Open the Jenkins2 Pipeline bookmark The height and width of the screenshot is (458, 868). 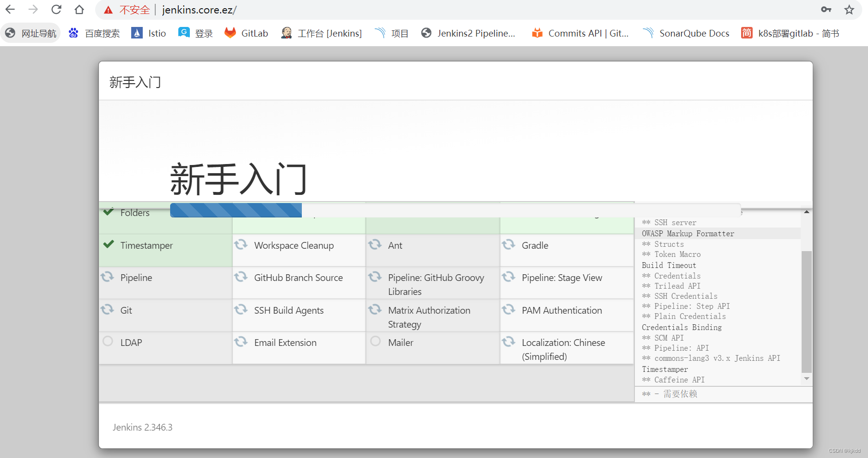tap(468, 33)
